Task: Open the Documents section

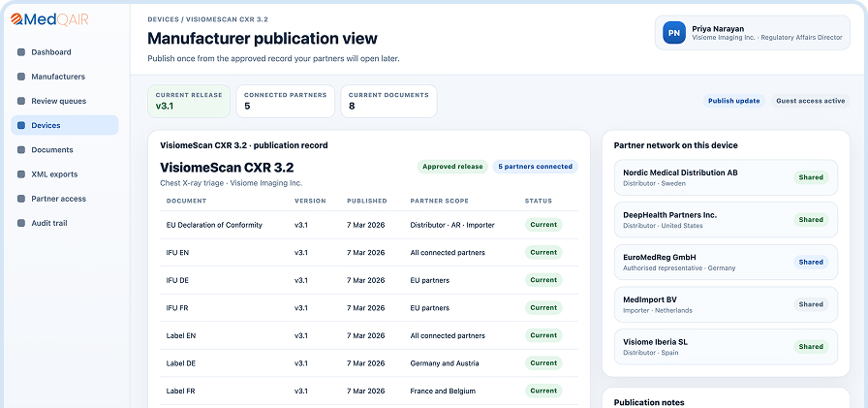Action: tap(65, 149)
